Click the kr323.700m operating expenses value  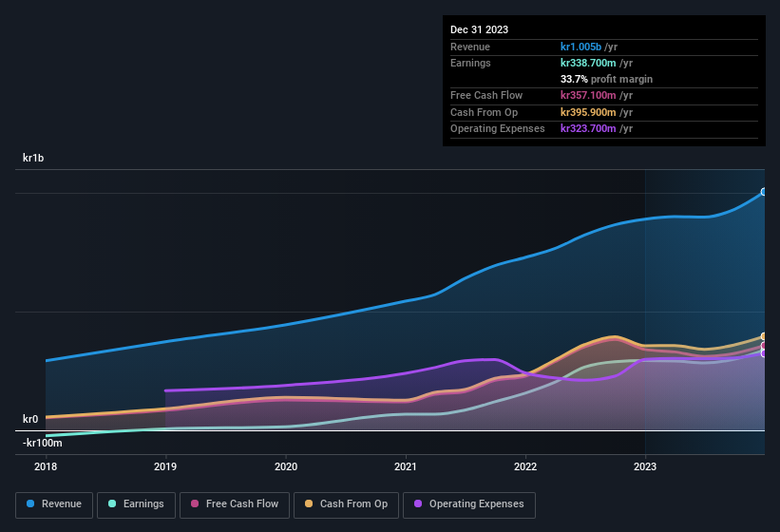(588, 129)
